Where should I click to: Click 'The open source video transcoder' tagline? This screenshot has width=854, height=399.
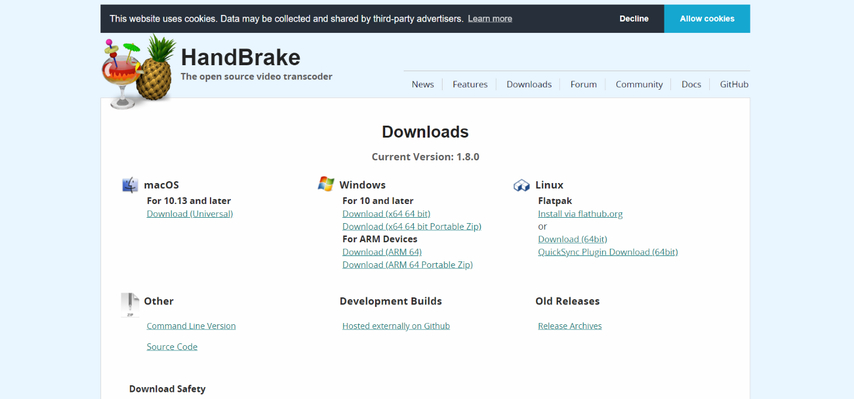click(x=257, y=77)
